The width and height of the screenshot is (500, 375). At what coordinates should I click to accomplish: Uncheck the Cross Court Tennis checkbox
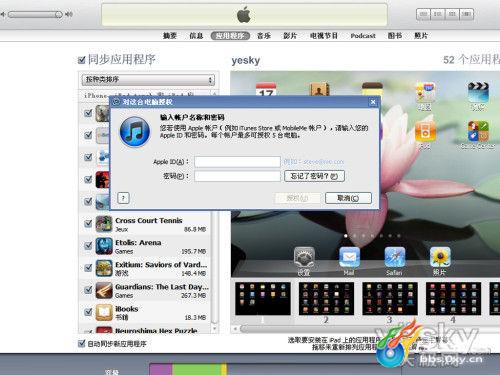88,224
